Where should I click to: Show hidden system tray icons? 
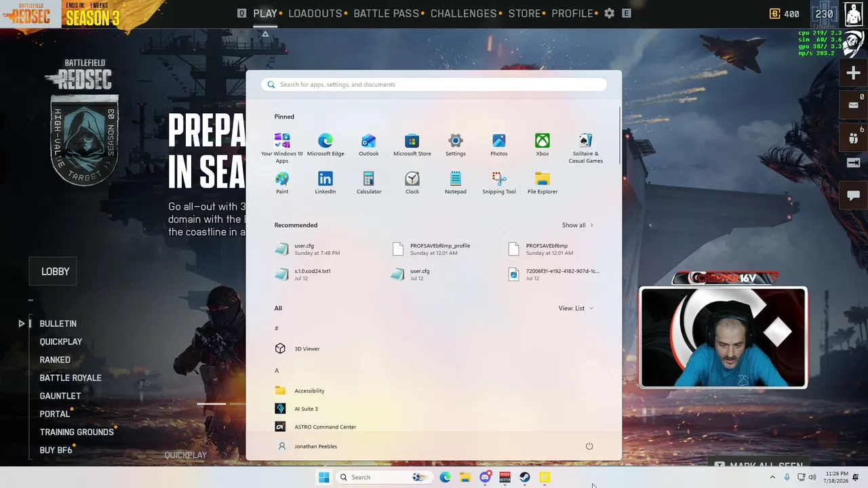(772, 477)
